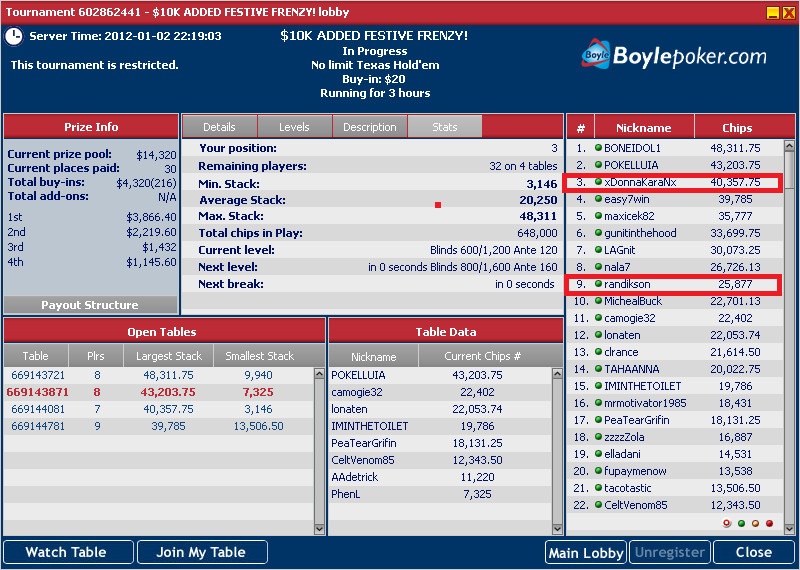Select highlighted table 669143871
This screenshot has width=800, height=570.
[159, 392]
